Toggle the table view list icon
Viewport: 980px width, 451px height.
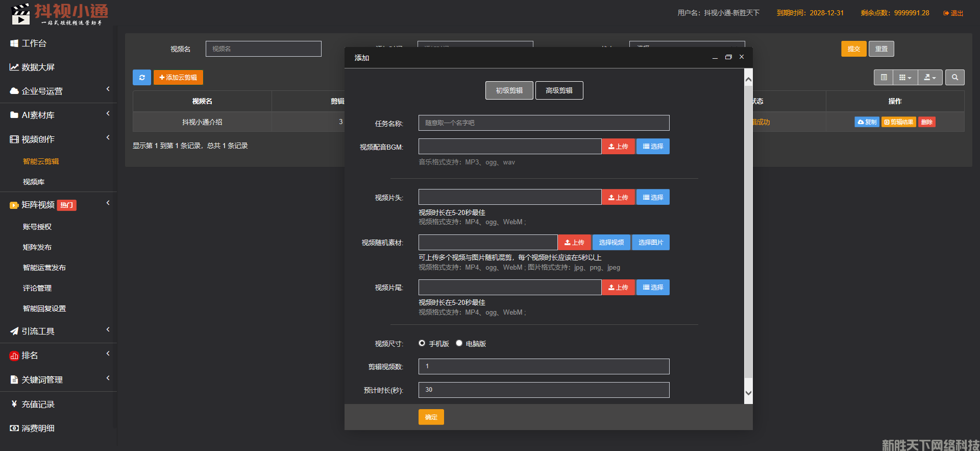884,78
